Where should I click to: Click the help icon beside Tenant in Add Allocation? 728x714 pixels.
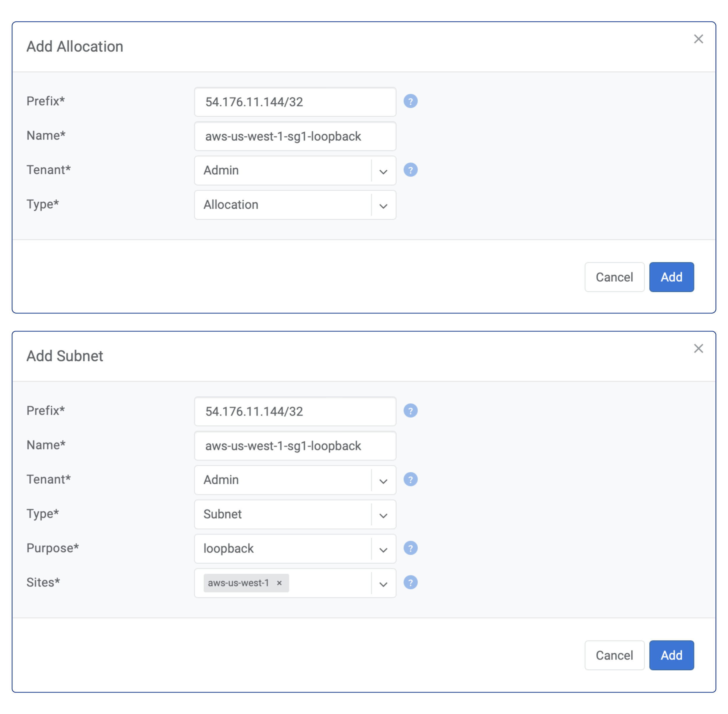click(411, 170)
